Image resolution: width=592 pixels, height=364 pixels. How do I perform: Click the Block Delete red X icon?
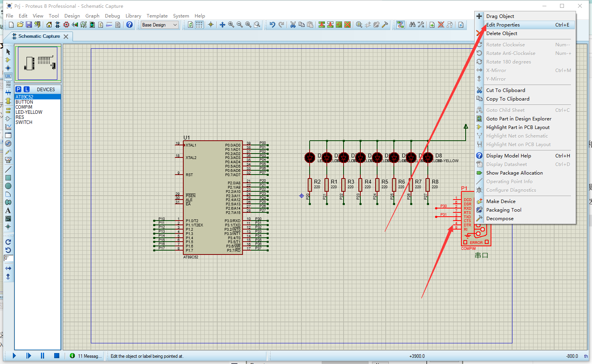point(347,25)
